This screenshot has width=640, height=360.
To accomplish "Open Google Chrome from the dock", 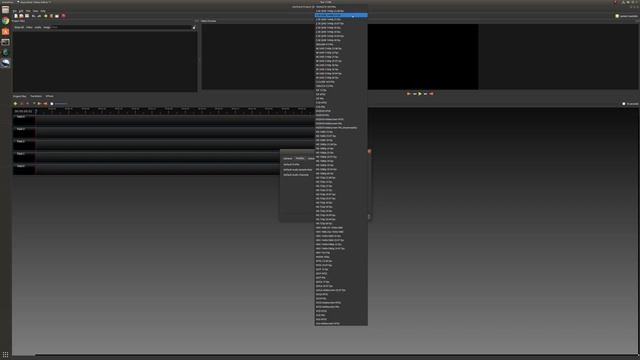I will tap(5, 20).
